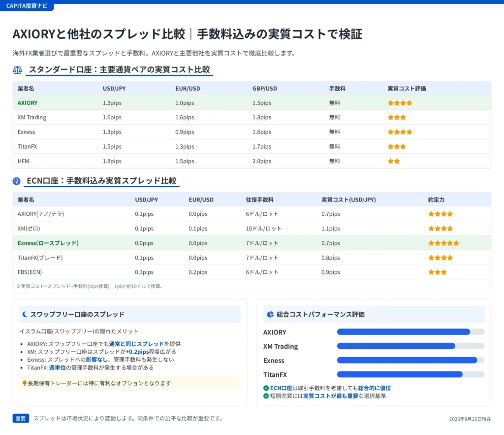This screenshot has width=504, height=435.
Task: Click the HFM row name
Action: [x=23, y=161]
